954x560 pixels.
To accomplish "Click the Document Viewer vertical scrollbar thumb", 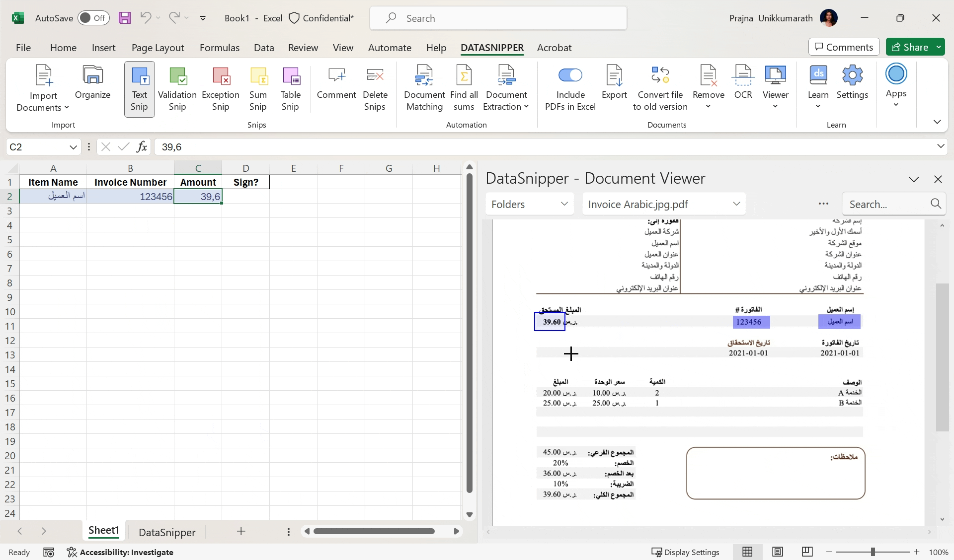I will coord(942,357).
